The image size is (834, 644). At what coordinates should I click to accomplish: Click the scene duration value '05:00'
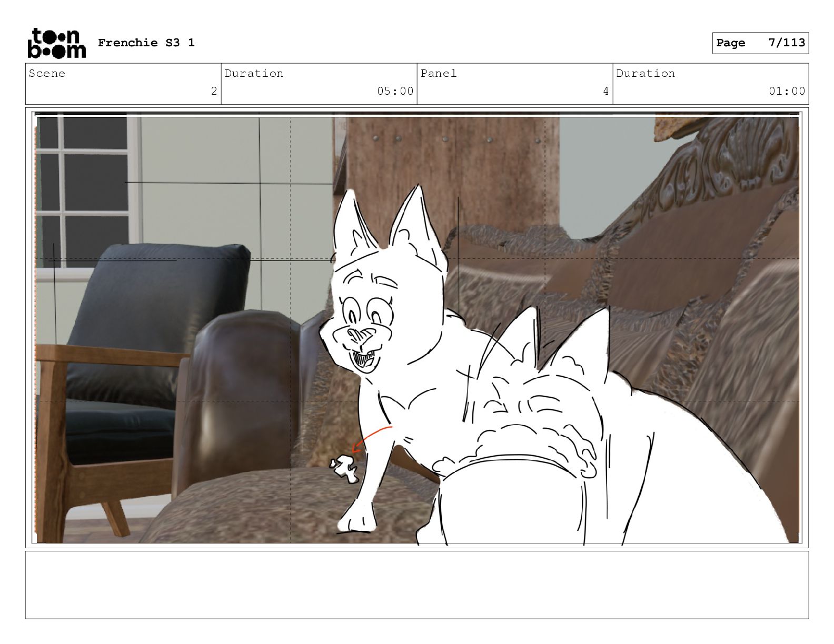pyautogui.click(x=395, y=91)
